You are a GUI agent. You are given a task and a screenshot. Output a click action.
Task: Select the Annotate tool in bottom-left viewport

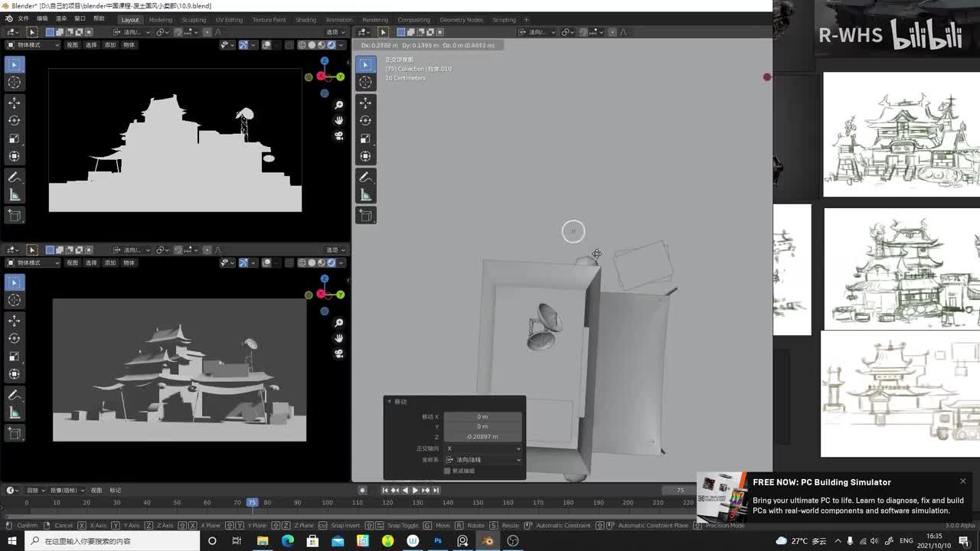(x=14, y=395)
